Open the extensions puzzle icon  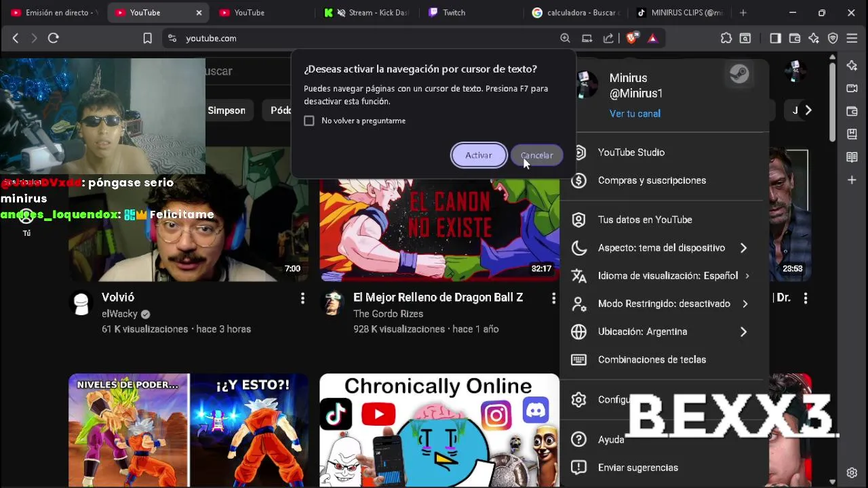(x=726, y=39)
